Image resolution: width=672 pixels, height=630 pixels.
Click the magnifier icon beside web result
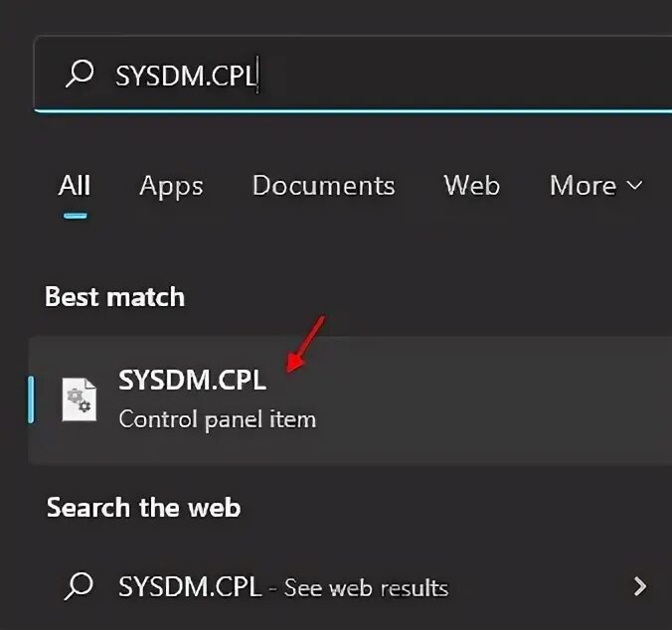click(79, 586)
